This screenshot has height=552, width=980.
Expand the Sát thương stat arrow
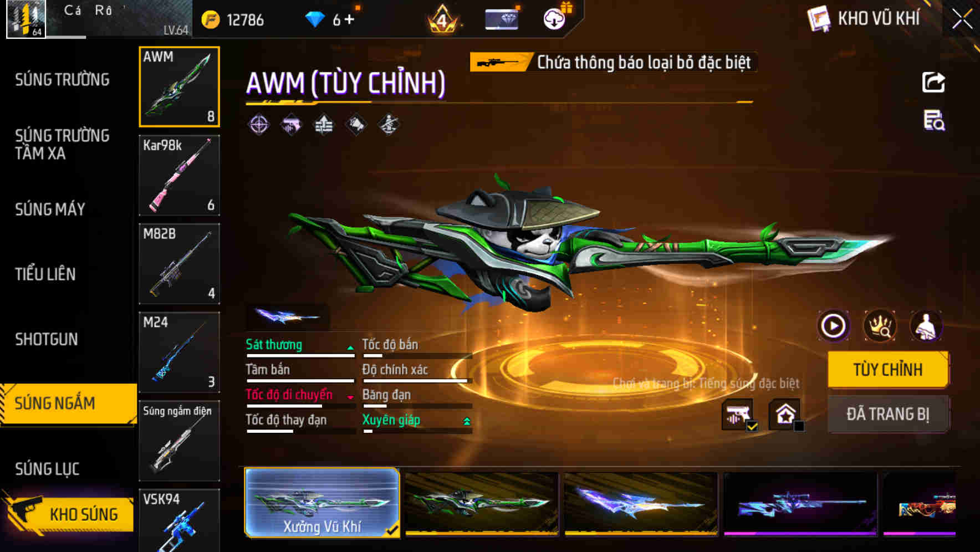pyautogui.click(x=350, y=347)
